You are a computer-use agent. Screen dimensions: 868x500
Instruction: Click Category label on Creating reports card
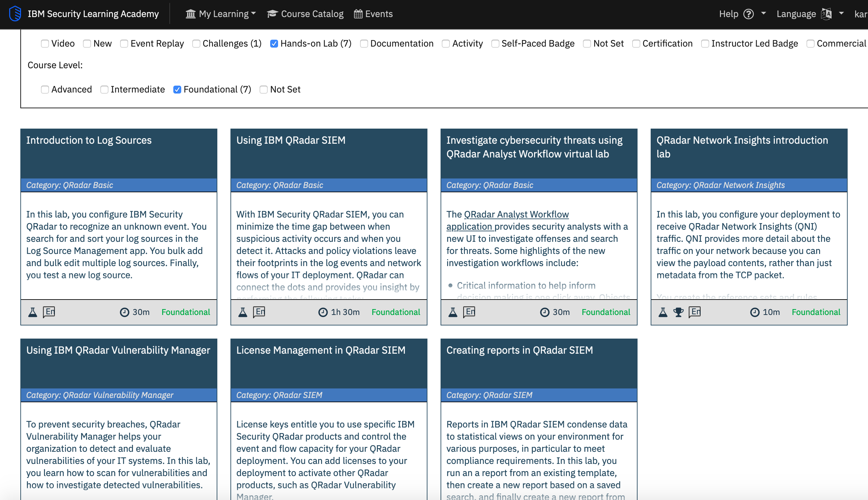point(489,395)
